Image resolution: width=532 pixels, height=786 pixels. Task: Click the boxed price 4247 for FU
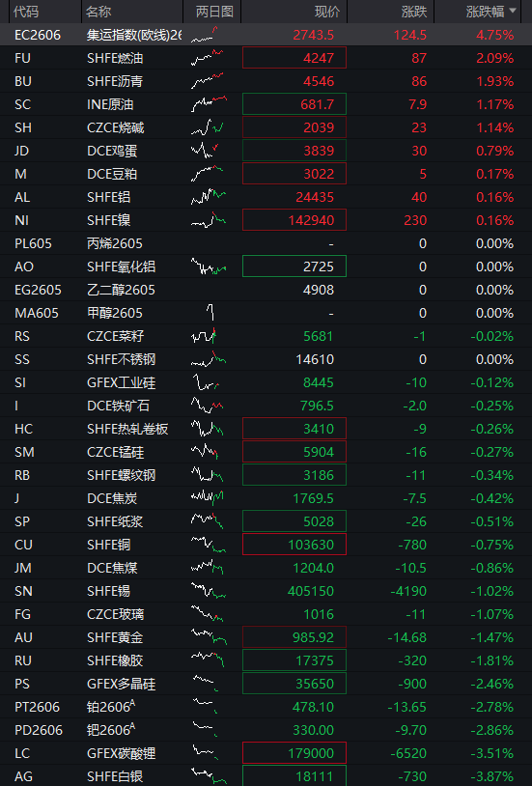click(294, 58)
